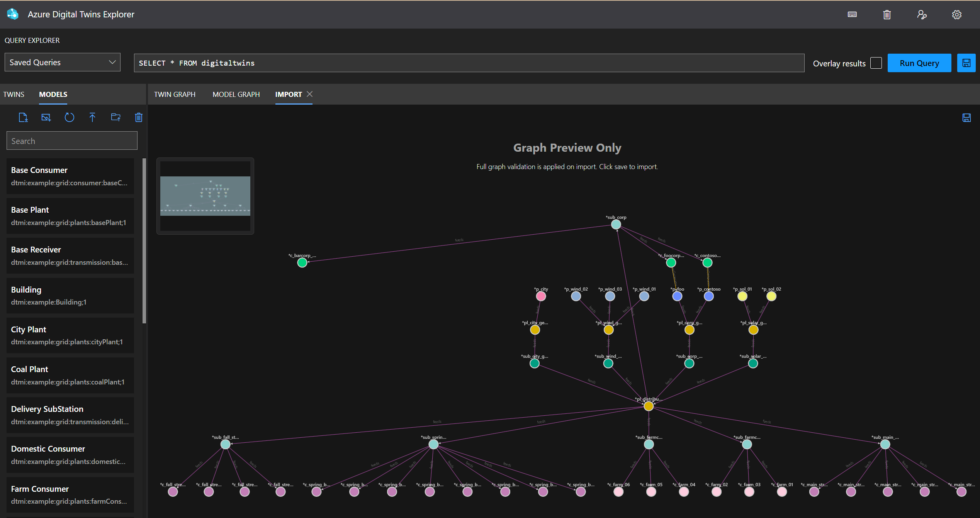Open settings gear in header
980x518 pixels.
956,14
